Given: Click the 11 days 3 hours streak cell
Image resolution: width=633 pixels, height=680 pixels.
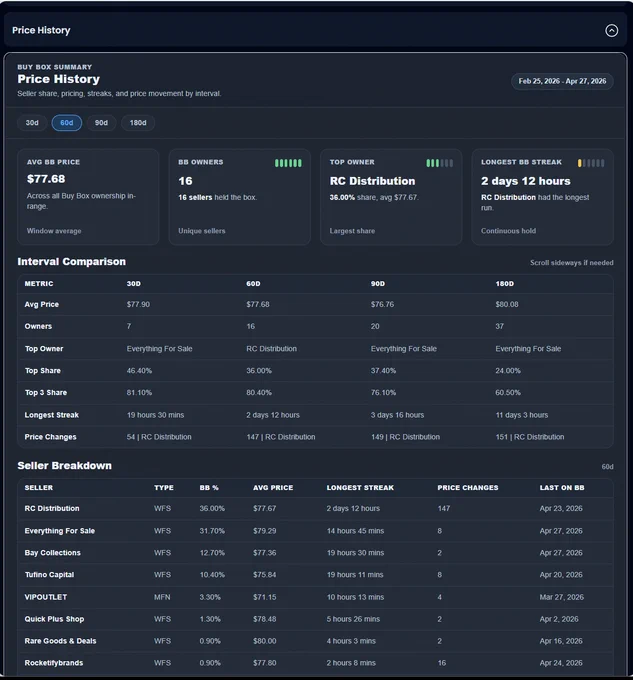Looking at the screenshot, I should pos(522,415).
